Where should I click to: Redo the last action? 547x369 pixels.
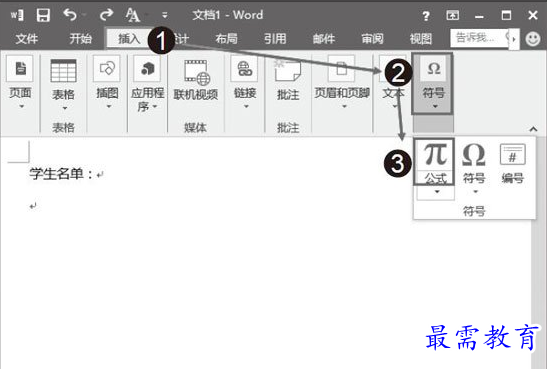click(106, 15)
